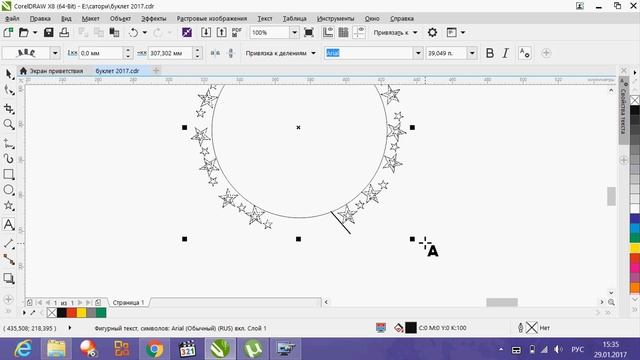Image resolution: width=640 pixels, height=360 pixels.
Task: Click the Open folder icon
Action: coord(24,32)
